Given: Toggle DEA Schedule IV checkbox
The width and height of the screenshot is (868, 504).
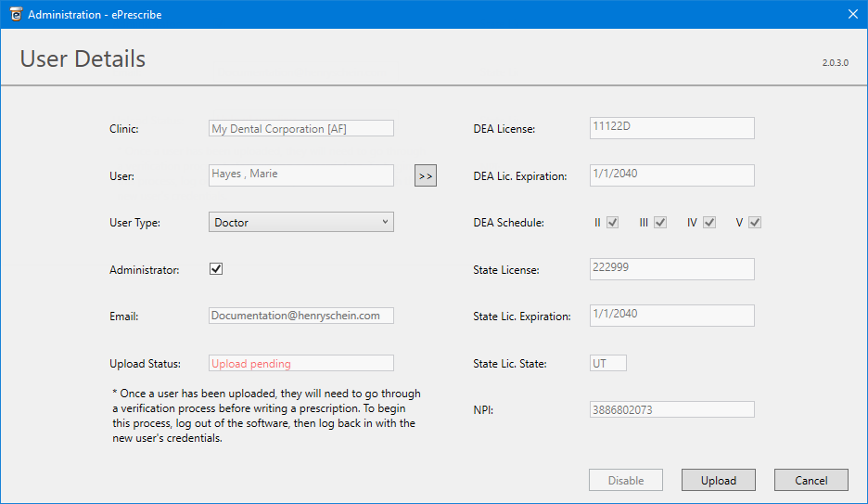Looking at the screenshot, I should point(708,223).
